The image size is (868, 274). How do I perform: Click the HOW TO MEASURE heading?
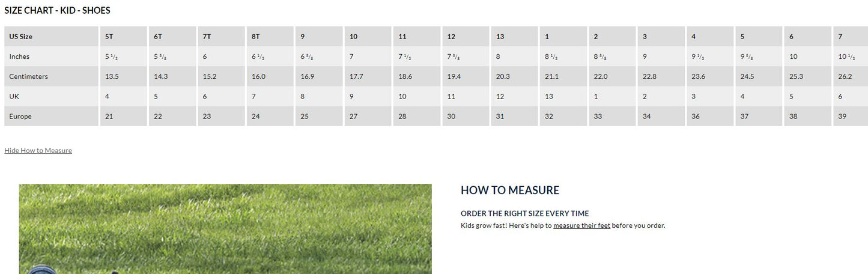509,190
